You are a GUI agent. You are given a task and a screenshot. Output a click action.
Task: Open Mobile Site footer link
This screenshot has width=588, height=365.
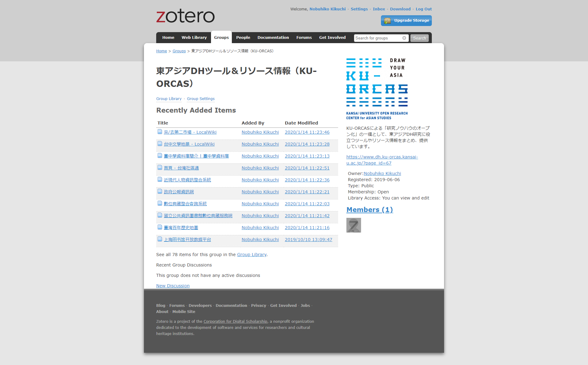pos(183,311)
